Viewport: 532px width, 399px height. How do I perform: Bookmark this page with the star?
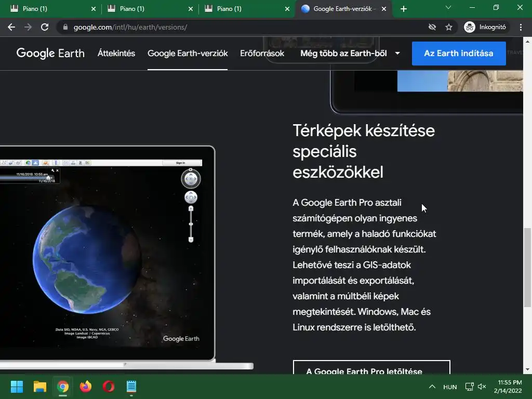[x=448, y=27]
